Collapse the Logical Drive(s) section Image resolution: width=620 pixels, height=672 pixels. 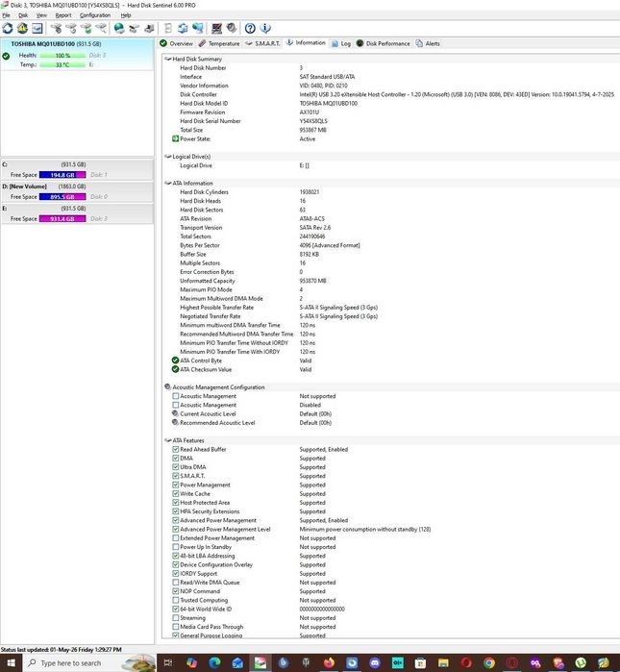(x=168, y=157)
